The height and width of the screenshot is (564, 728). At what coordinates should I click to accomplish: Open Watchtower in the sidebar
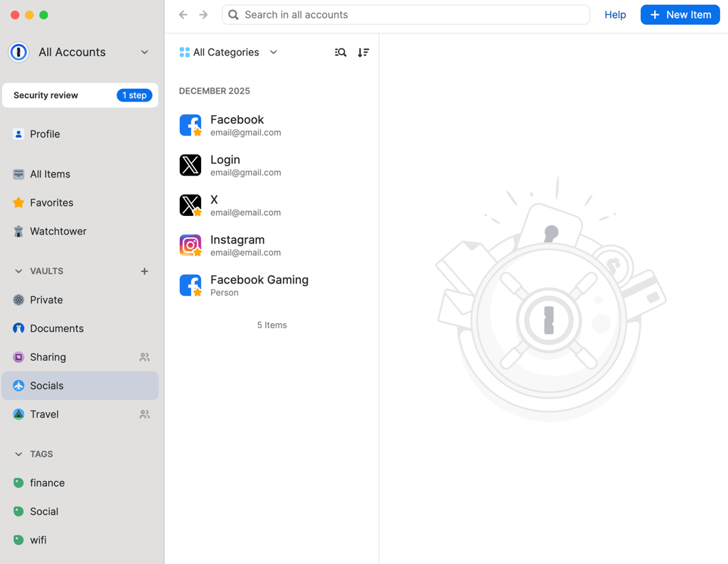80,232
